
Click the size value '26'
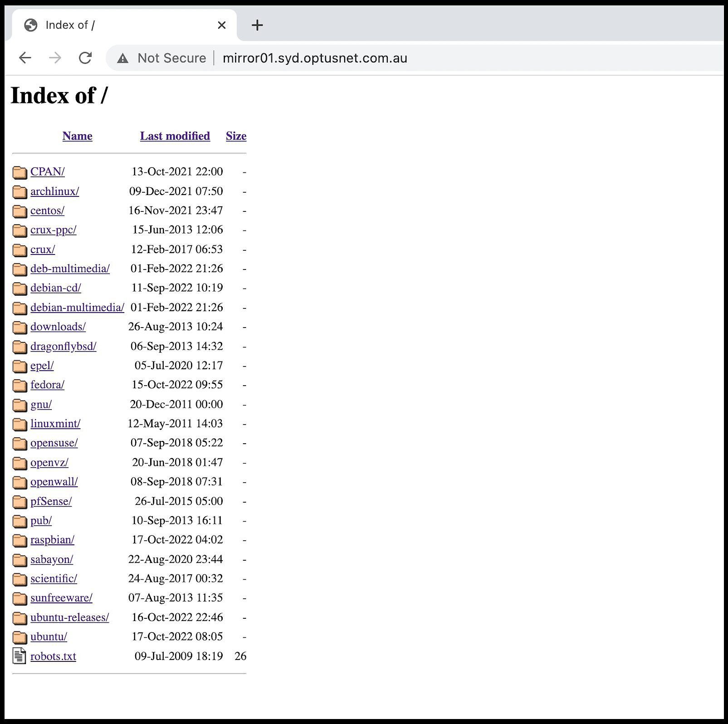(240, 656)
